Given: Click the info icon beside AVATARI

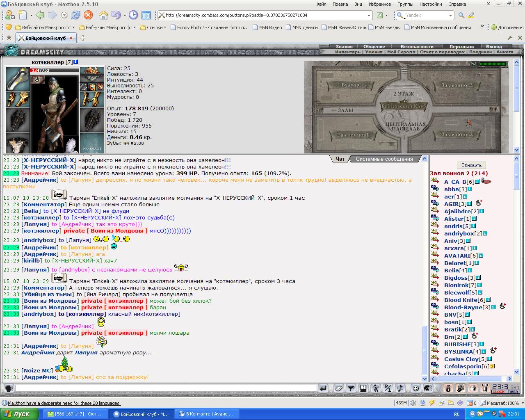Looking at the screenshot, I should coord(482,256).
